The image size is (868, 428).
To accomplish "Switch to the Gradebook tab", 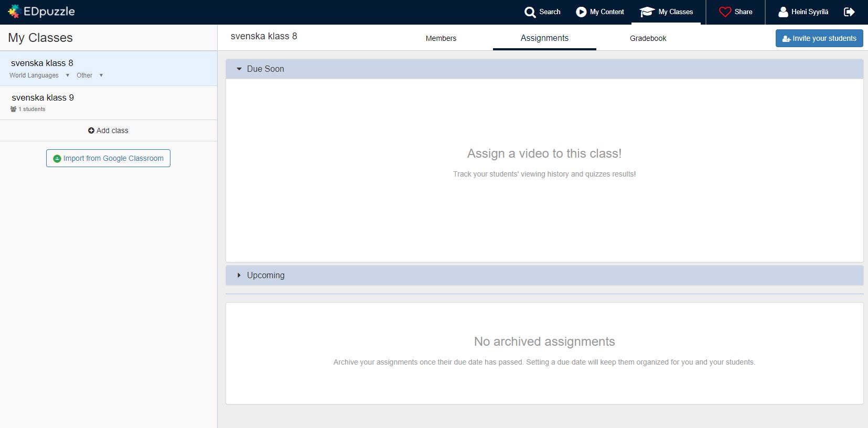I will tap(648, 38).
